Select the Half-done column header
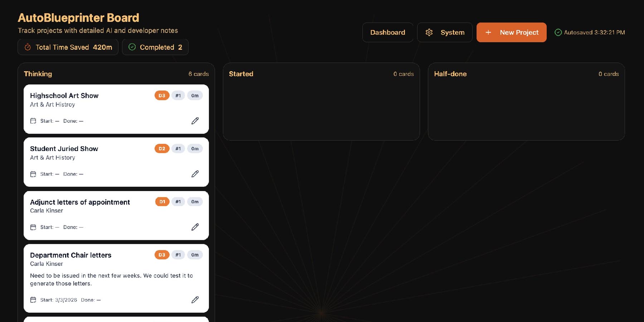 click(x=450, y=74)
